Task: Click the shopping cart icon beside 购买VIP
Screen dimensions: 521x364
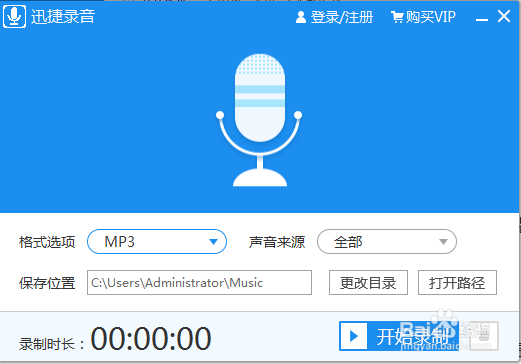Action: pyautogui.click(x=397, y=17)
